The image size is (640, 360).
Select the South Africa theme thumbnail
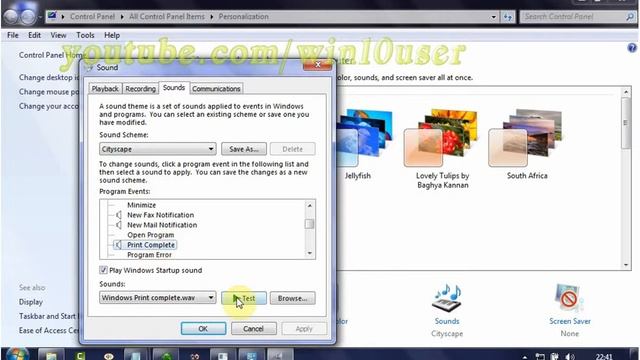click(525, 137)
